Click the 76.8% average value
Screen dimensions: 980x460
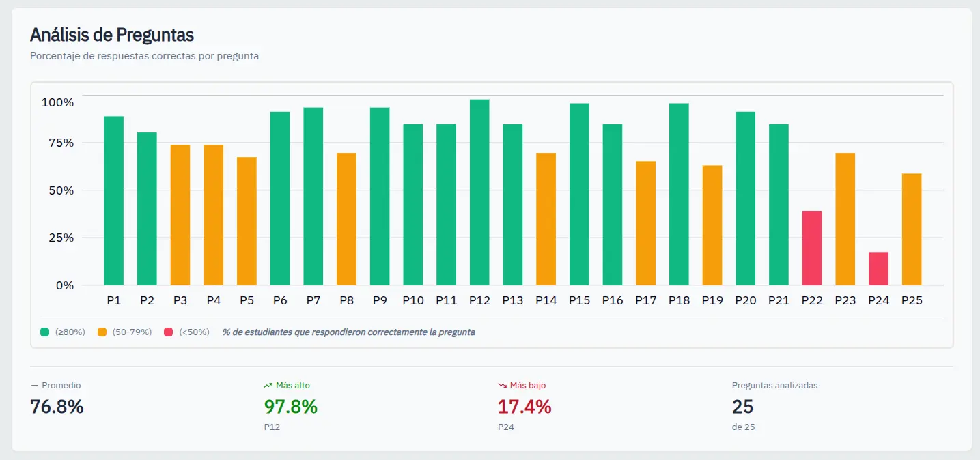[x=57, y=407]
